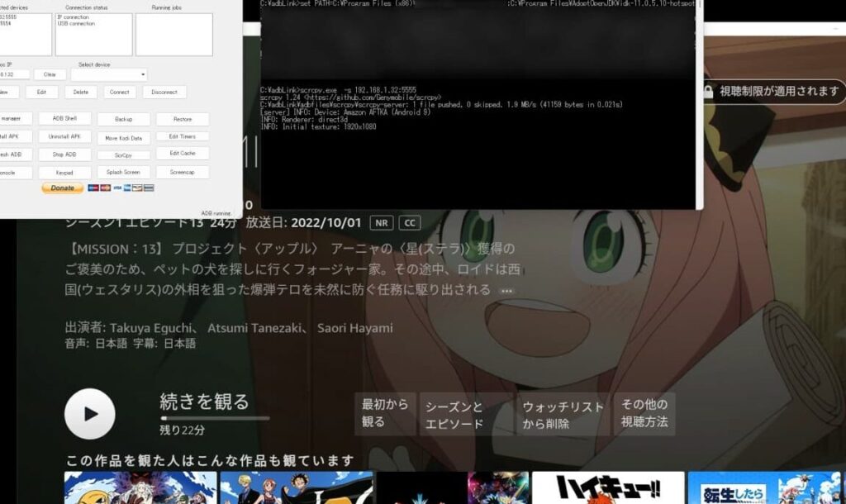The height and width of the screenshot is (504, 846).
Task: Open the lock icon viewing restriction notice
Action: point(708,92)
